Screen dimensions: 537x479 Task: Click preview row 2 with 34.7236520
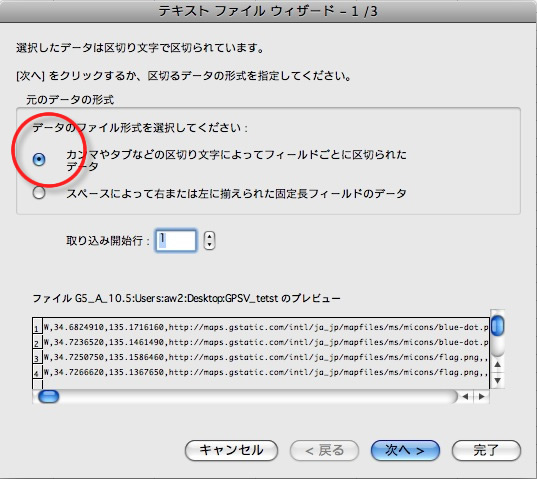point(261,342)
